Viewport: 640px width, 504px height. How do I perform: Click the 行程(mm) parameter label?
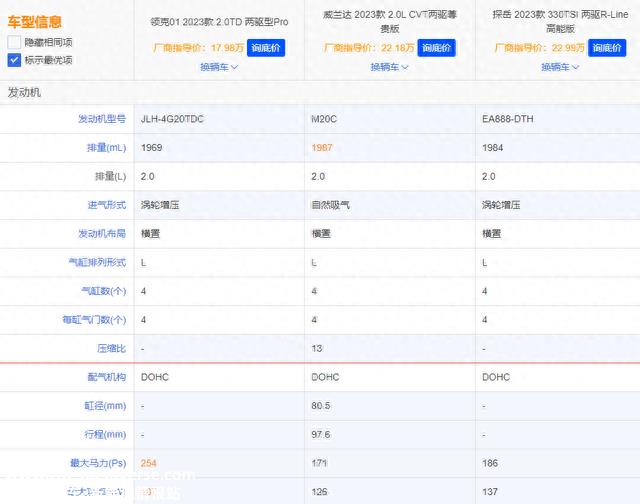click(x=105, y=435)
